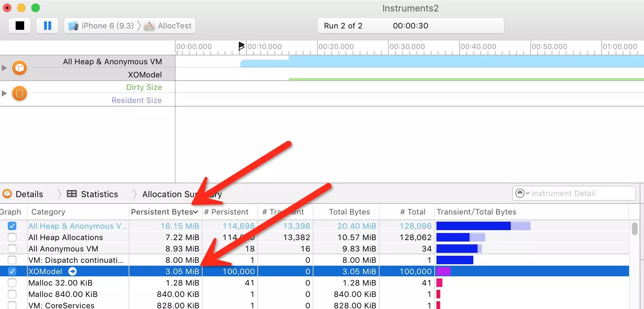Click the 00:30.000 timeline ruler label

pos(407,47)
